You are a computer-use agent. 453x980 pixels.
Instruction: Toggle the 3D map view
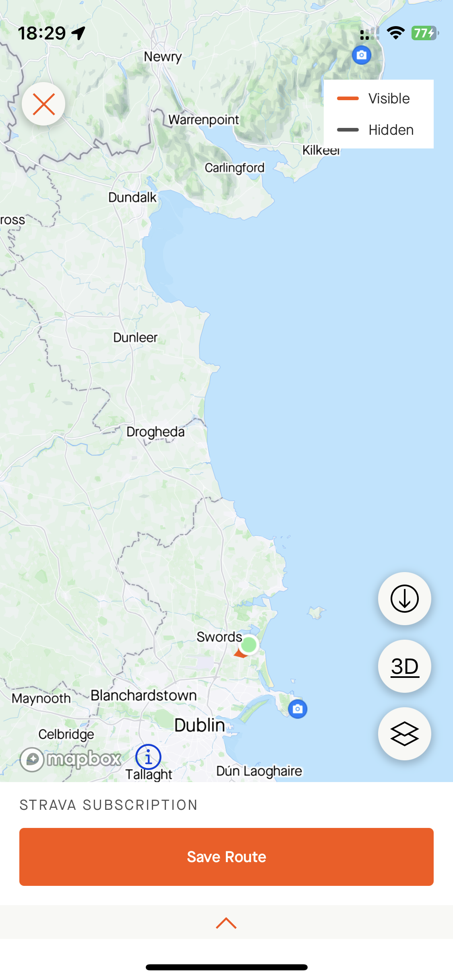tap(404, 666)
